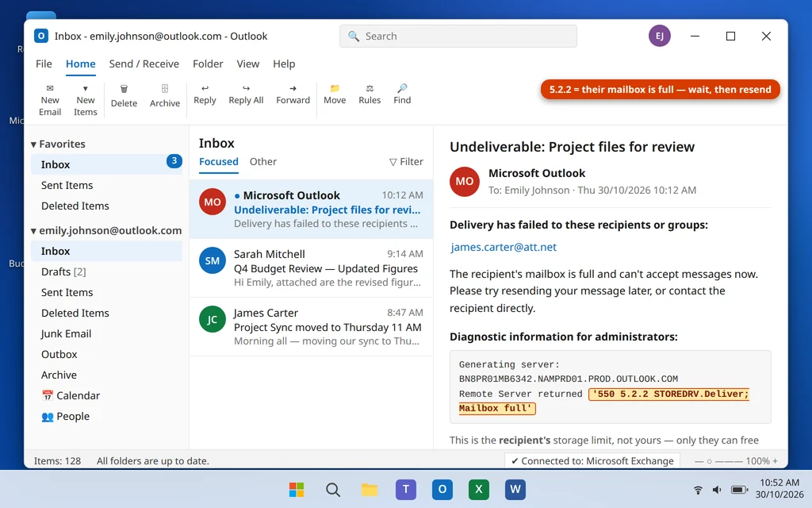Switch to the Focused inbox tab
Screen dimensions: 812x508
[219, 162]
